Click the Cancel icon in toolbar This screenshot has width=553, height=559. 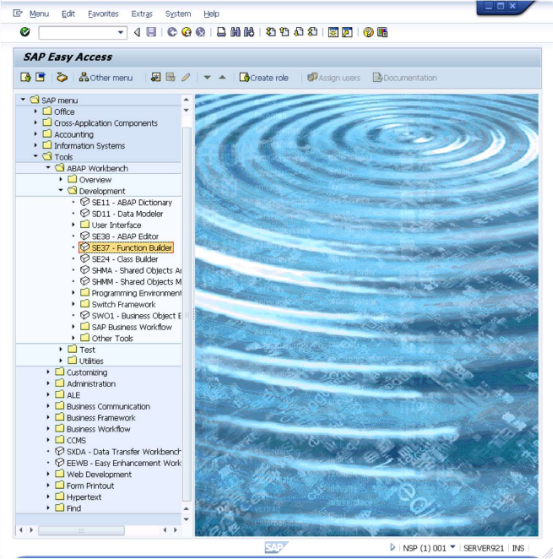click(x=200, y=32)
